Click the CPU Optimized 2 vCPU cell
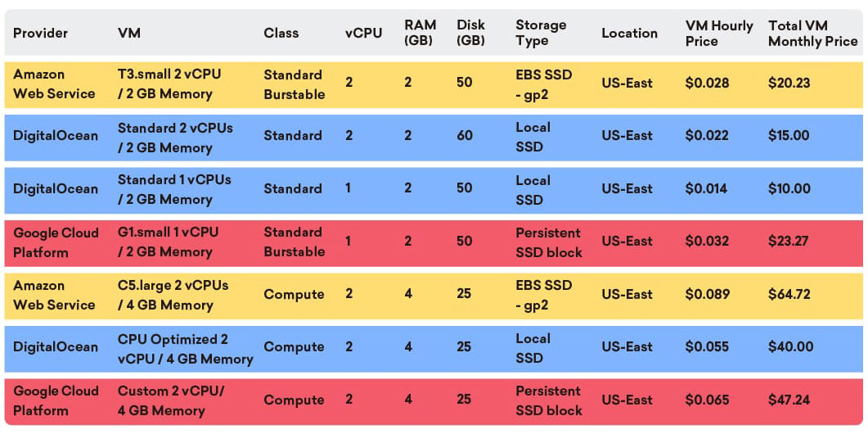Screen dimensions: 868x434 (x=185, y=348)
